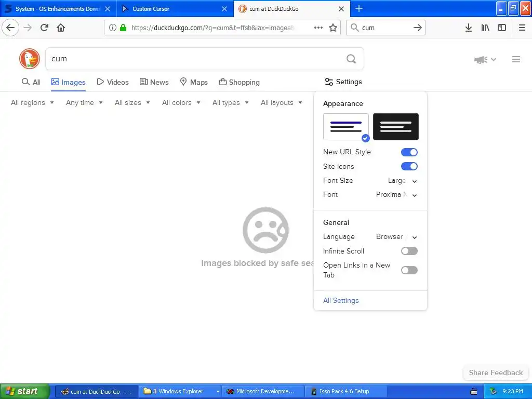Expand the All regions filter
This screenshot has width=532, height=399.
32,102
